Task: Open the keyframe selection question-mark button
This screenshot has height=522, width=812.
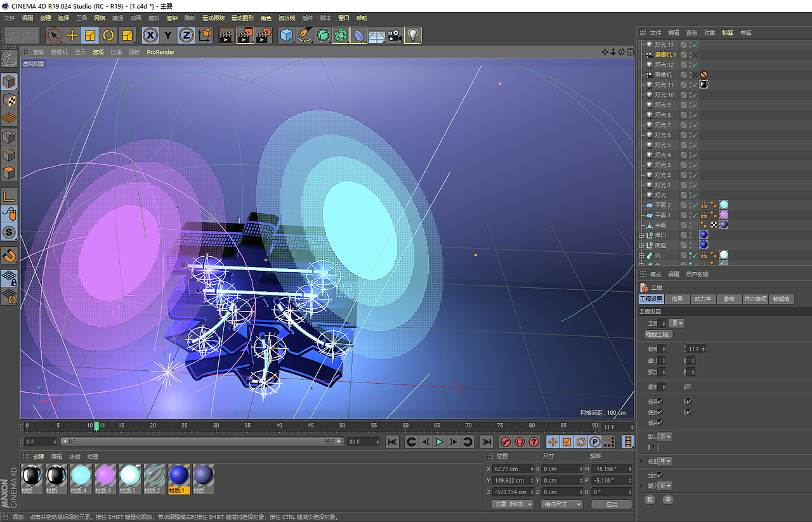Action: 534,442
